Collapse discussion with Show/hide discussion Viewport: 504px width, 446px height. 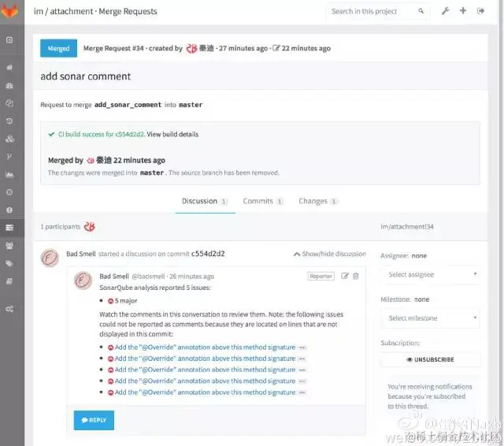coord(330,254)
